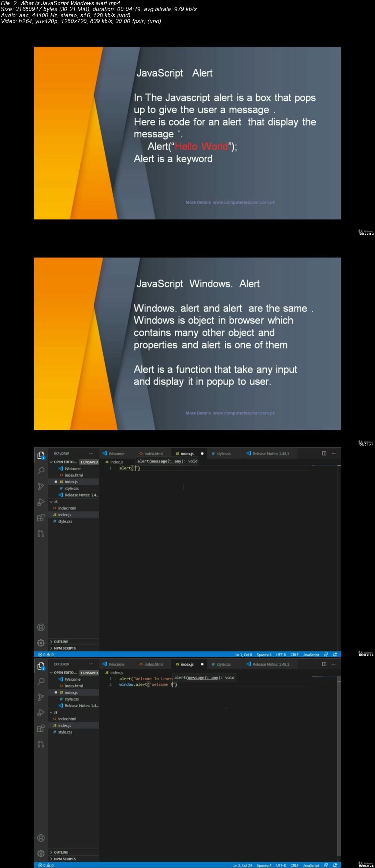Click inside alert parentheses on line 1, upper frame
375x868 pixels.
(x=136, y=468)
